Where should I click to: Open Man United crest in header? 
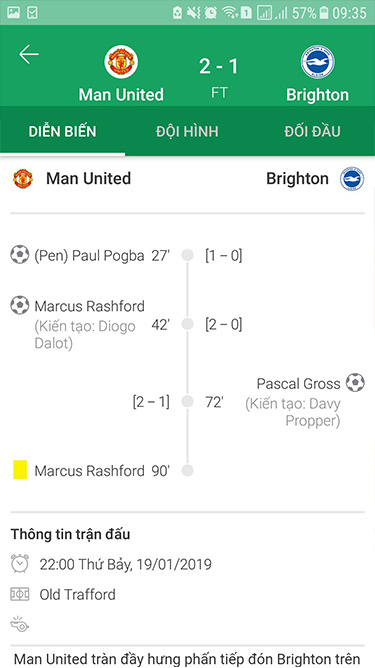121,62
